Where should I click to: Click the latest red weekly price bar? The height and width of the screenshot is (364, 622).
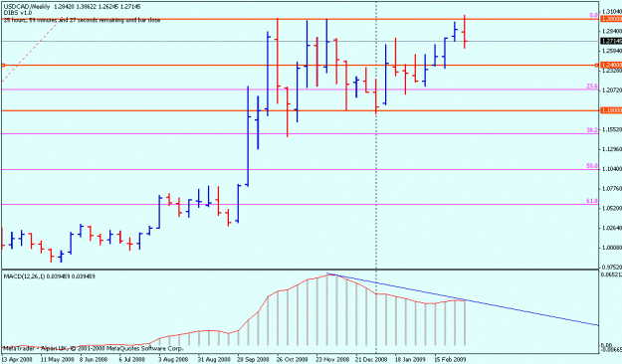pyautogui.click(x=465, y=32)
